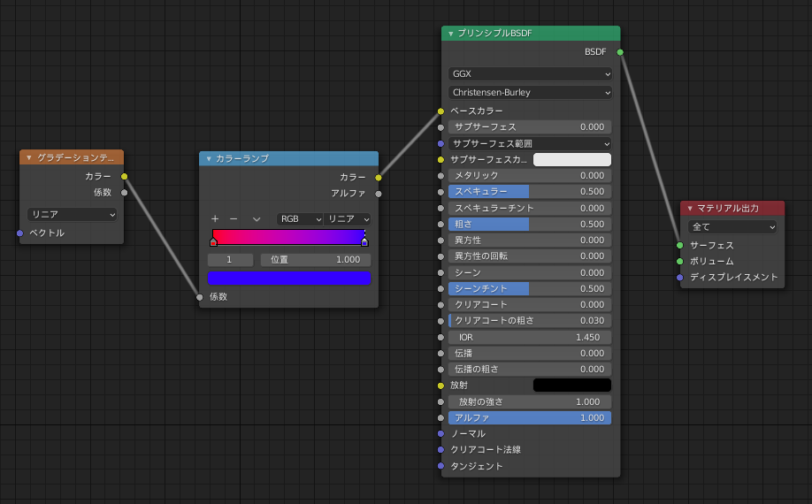
Task: Click the 伝播の粗さ slider
Action: pyautogui.click(x=530, y=370)
